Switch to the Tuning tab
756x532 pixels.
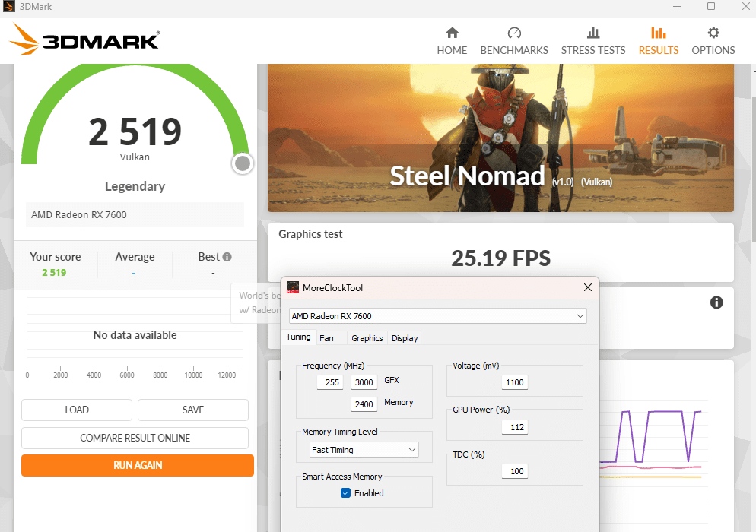[298, 337]
